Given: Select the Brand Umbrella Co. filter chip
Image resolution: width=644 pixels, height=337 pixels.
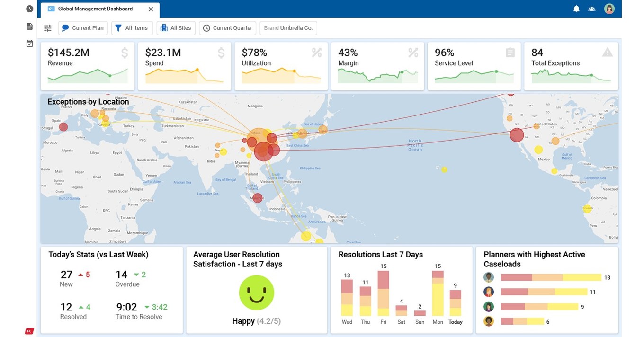Looking at the screenshot, I should (288, 28).
